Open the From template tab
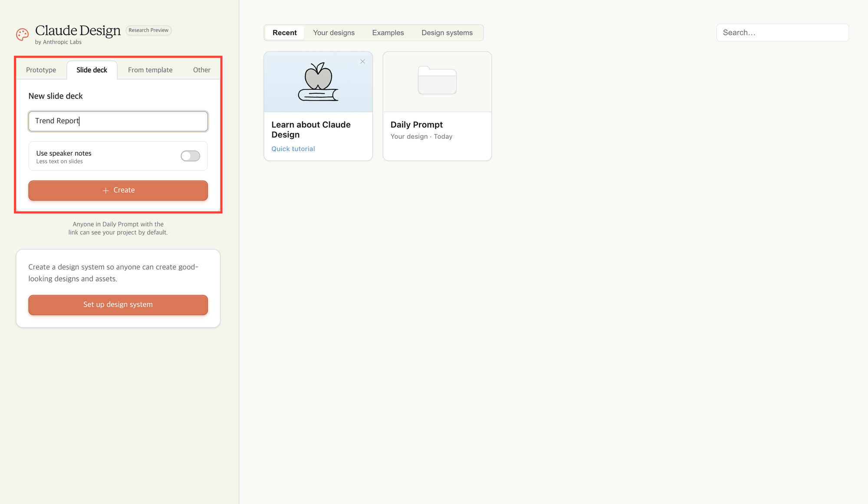This screenshot has height=504, width=868. [x=150, y=70]
